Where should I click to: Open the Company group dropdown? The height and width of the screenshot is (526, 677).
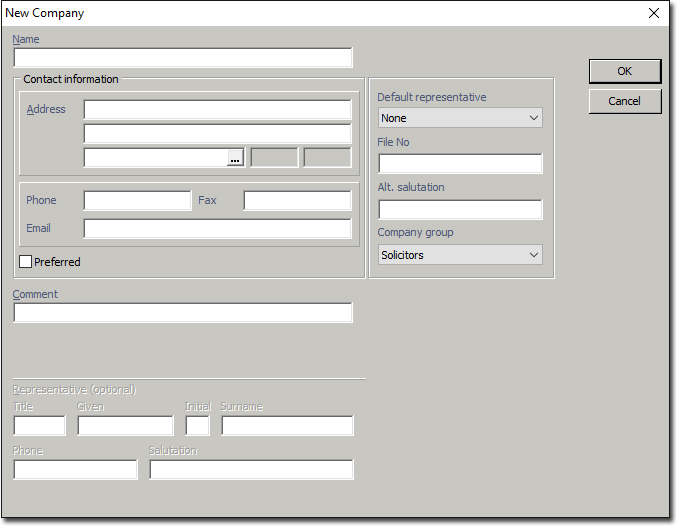(x=460, y=255)
